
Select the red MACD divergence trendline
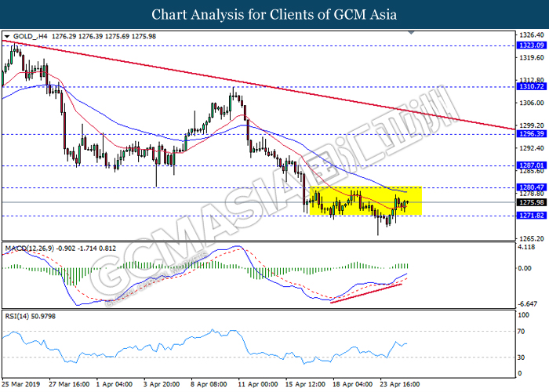pos(366,293)
